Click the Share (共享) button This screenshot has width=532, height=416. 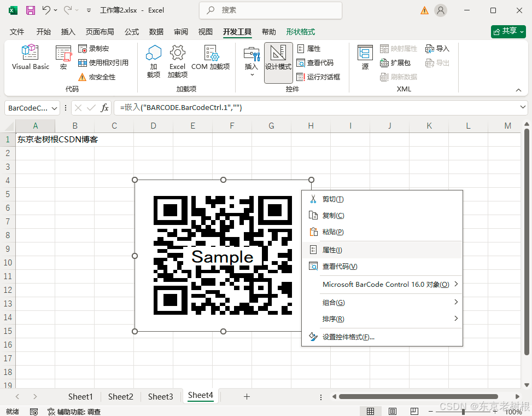point(508,31)
